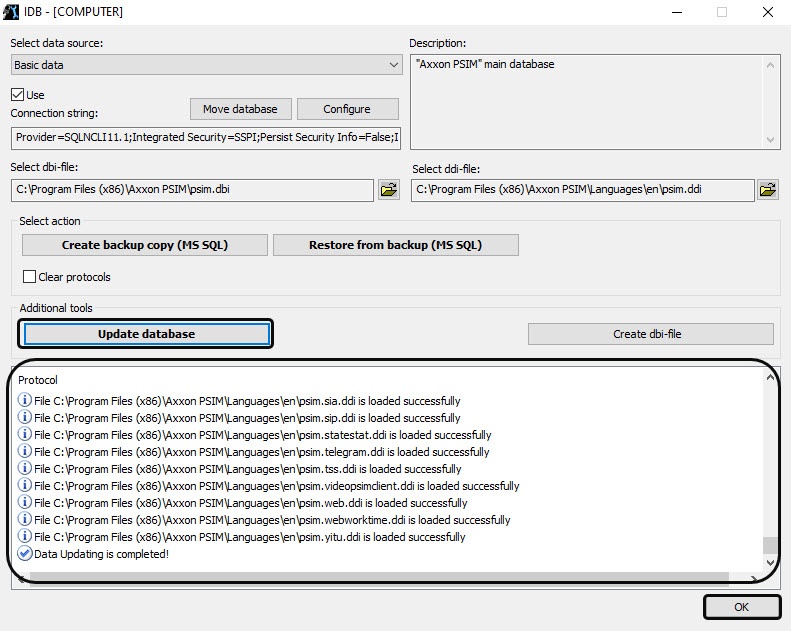Select the psim.sip.ddi loaded successfully line
Viewport: 791px width, 631px height.
click(x=247, y=418)
